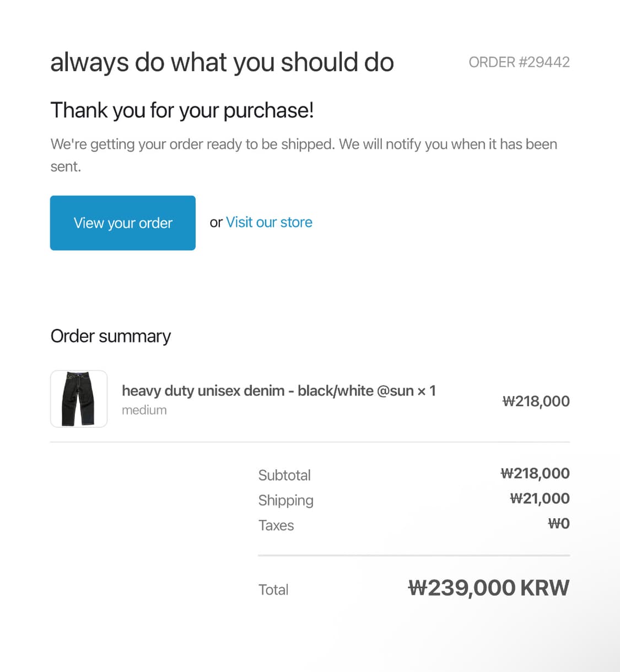Screen dimensions: 620x672
Task: Click the black denim product thumbnail
Action: (x=79, y=399)
